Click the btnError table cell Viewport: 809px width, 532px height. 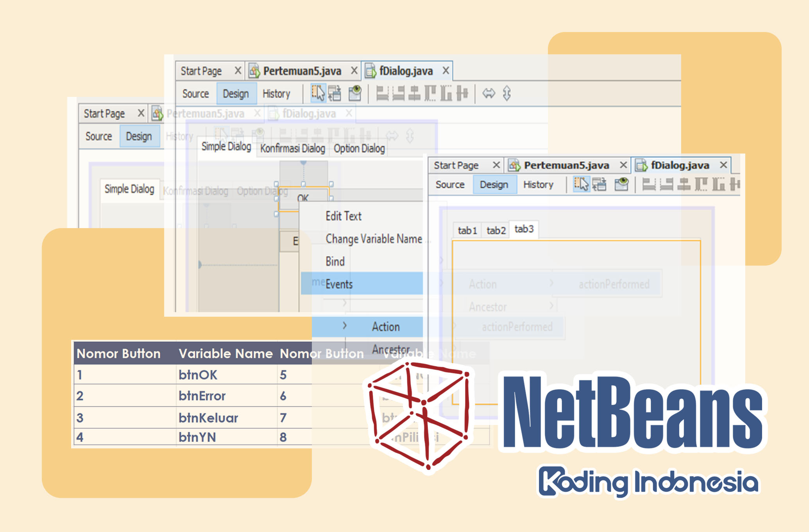tap(227, 396)
